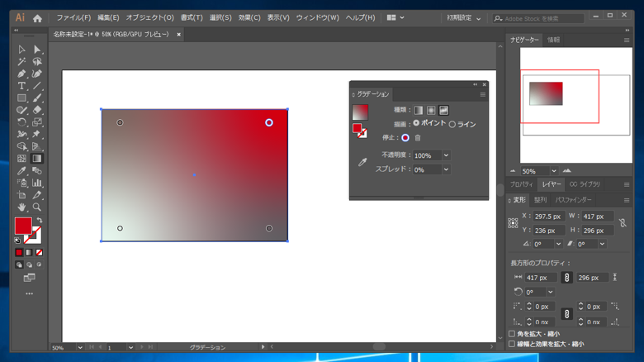Open rectangle rotation angle dropdown
This screenshot has height=362, width=644.
pyautogui.click(x=551, y=292)
